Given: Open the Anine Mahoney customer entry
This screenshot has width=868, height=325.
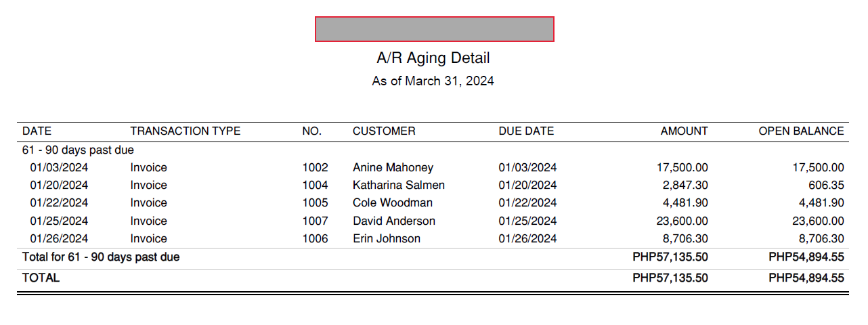Looking at the screenshot, I should click(x=393, y=167).
